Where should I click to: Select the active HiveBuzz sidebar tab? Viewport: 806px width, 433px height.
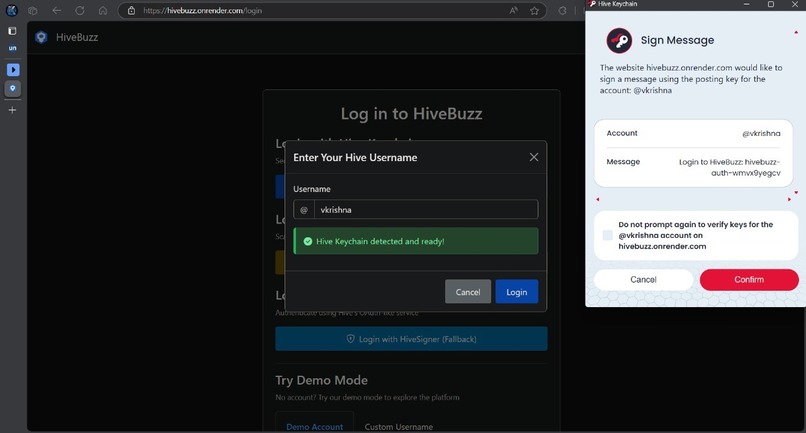13,88
